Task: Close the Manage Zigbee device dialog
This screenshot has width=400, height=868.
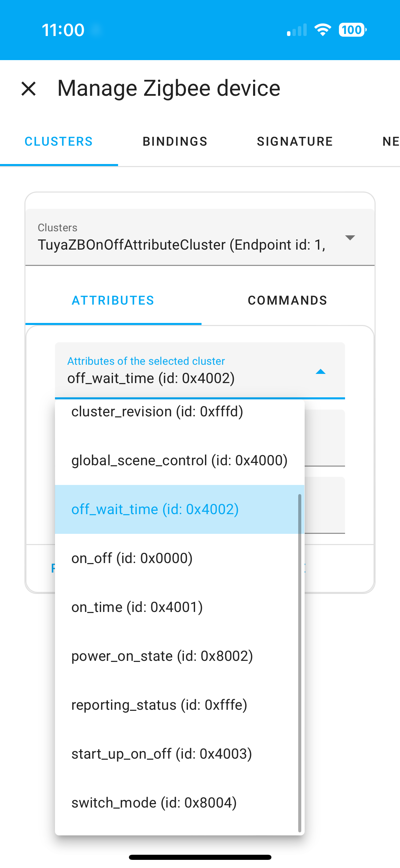Action: [x=28, y=89]
